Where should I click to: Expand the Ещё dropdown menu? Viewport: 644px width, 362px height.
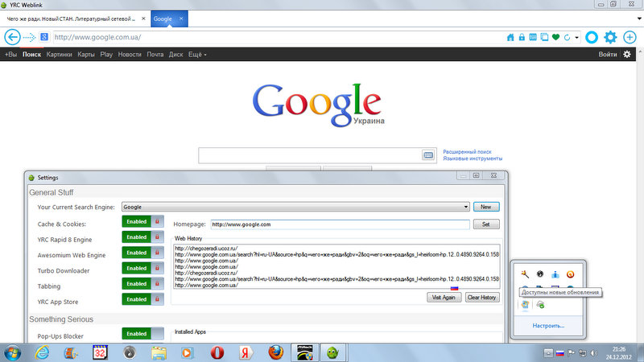[x=197, y=54]
